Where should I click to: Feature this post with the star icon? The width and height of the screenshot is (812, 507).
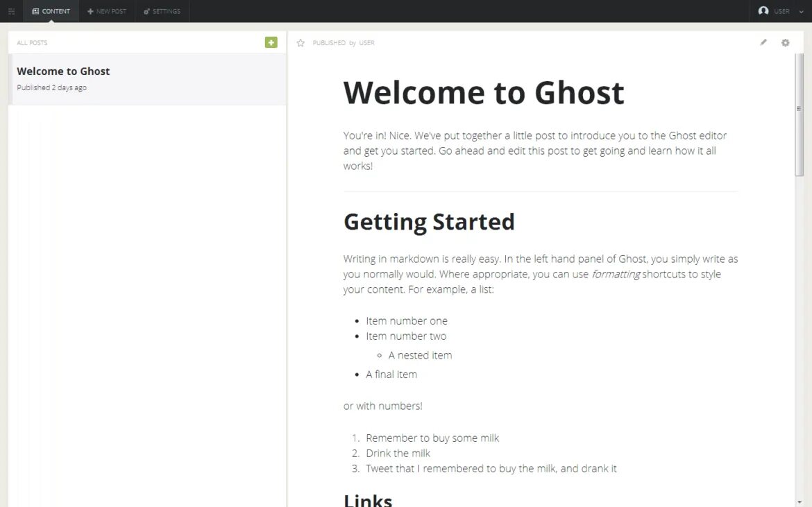[x=301, y=43]
